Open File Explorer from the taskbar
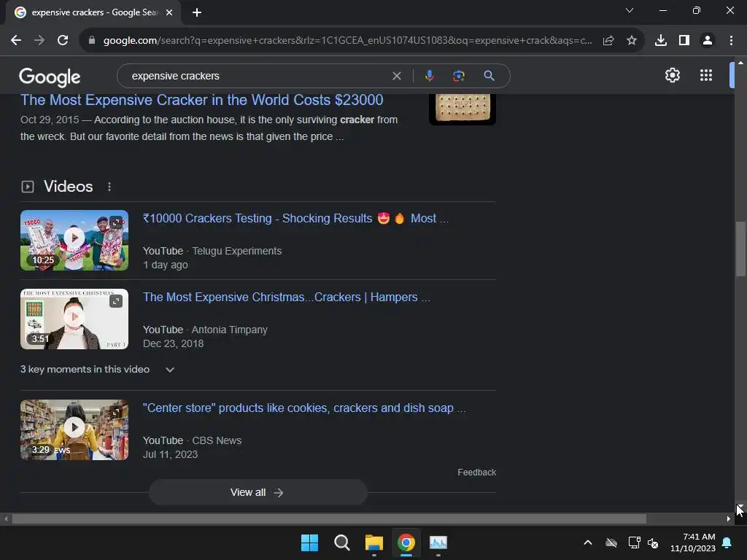This screenshot has width=747, height=560. (x=374, y=542)
